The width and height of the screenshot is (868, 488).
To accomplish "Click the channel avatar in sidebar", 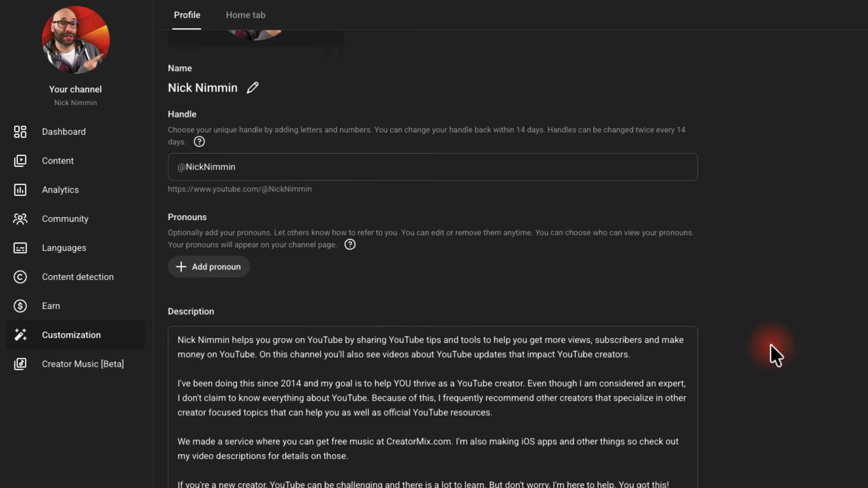I will point(75,40).
